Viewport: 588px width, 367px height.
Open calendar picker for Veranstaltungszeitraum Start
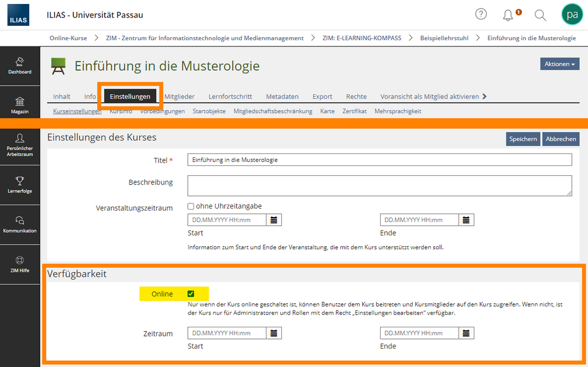(x=274, y=220)
